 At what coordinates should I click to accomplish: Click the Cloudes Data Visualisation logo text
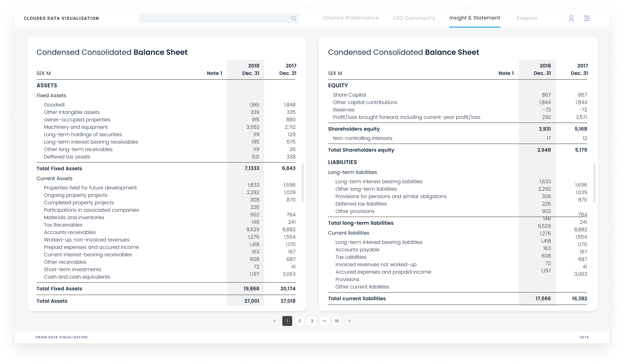click(61, 18)
